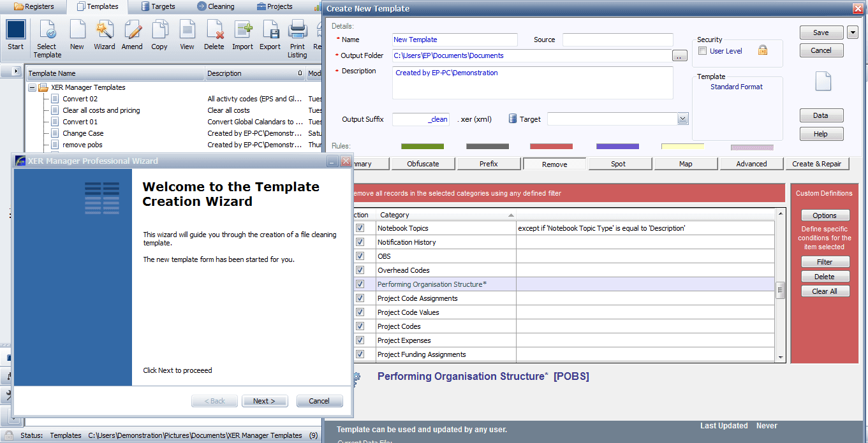
Task: Click the Data button
Action: [821, 115]
